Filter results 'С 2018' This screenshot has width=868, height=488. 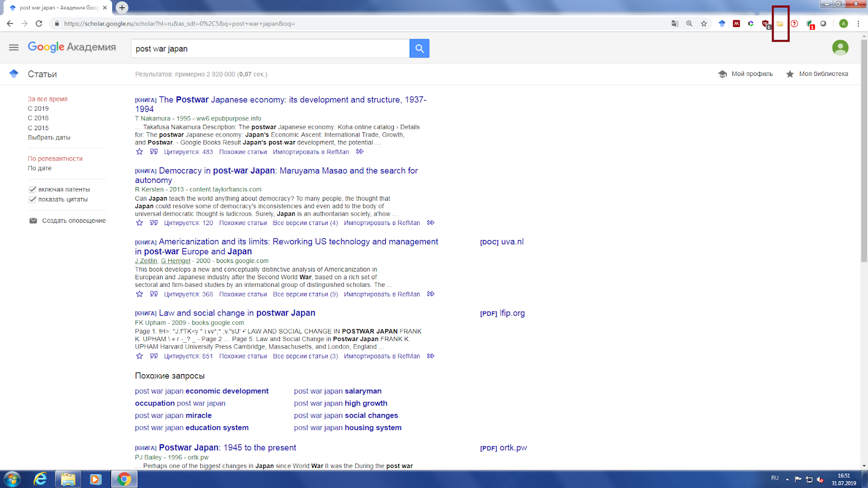pyautogui.click(x=38, y=118)
